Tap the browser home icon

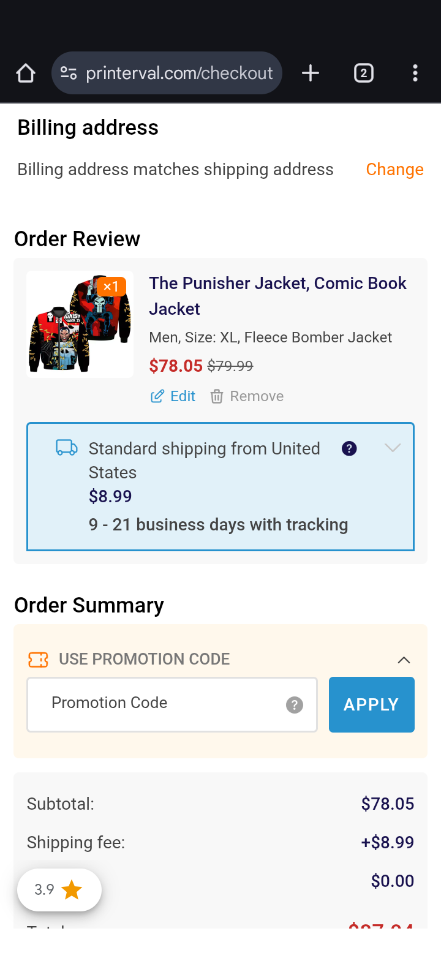pyautogui.click(x=26, y=73)
